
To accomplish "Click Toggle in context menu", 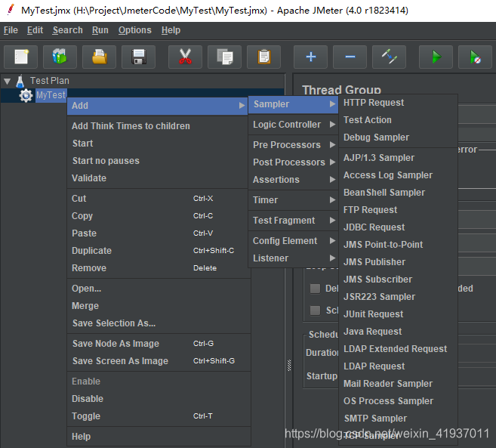I will [158, 416].
